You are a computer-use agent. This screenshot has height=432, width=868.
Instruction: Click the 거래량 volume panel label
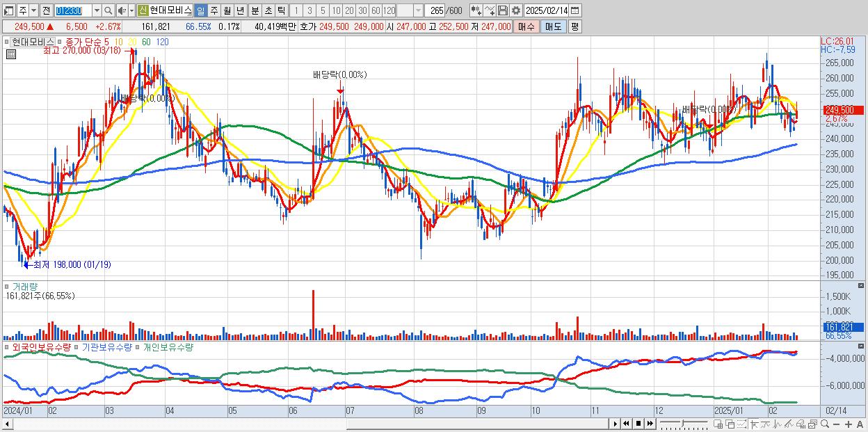[x=25, y=286]
